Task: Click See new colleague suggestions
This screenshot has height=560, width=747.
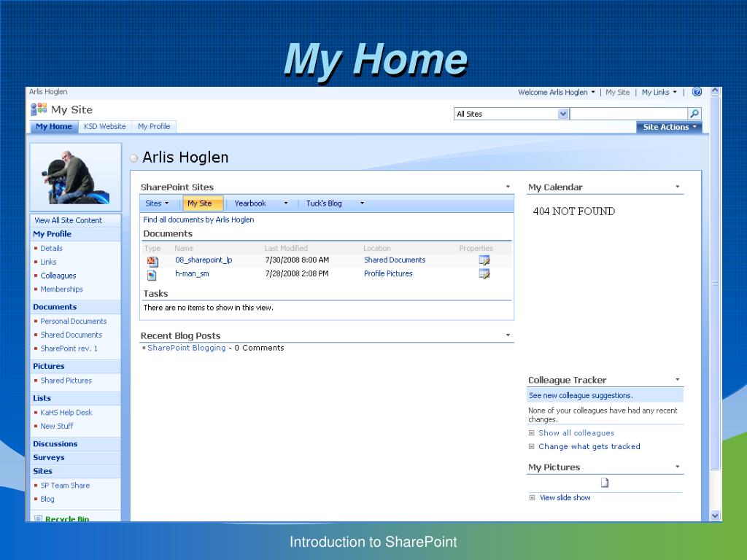Action: click(581, 395)
